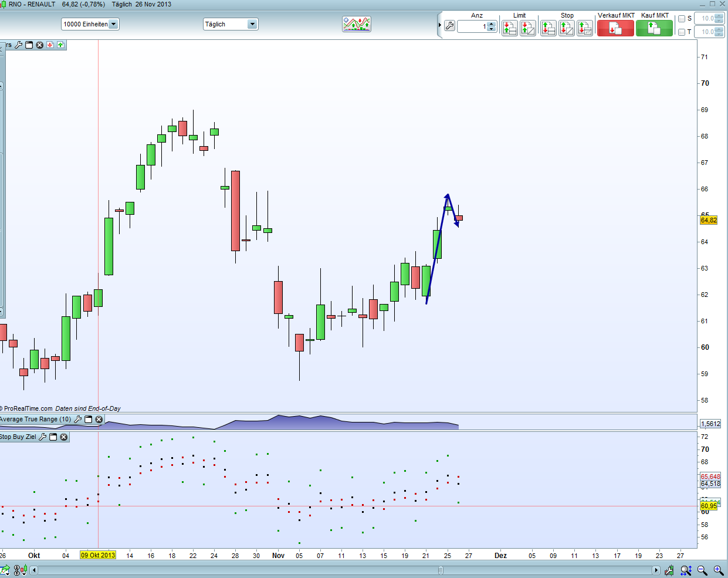This screenshot has height=578, width=728.
Task: Click Dez label on time axis
Action: pyautogui.click(x=500, y=556)
